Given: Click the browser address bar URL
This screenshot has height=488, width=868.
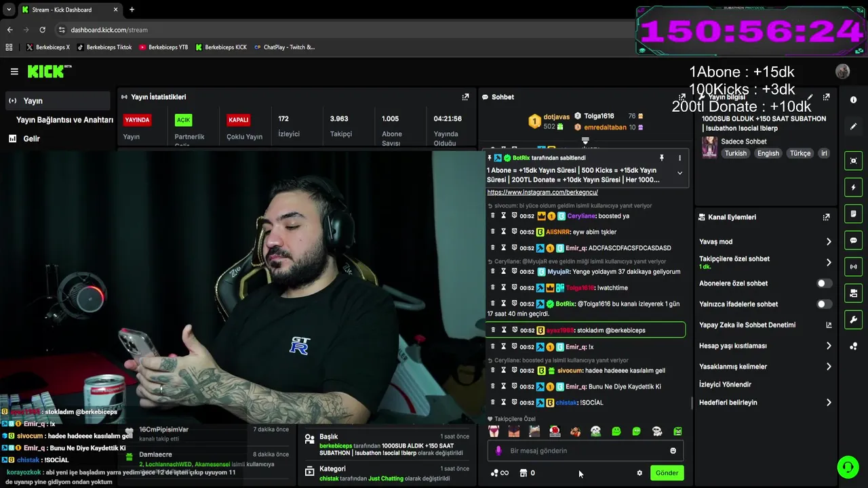Looking at the screenshot, I should [109, 30].
